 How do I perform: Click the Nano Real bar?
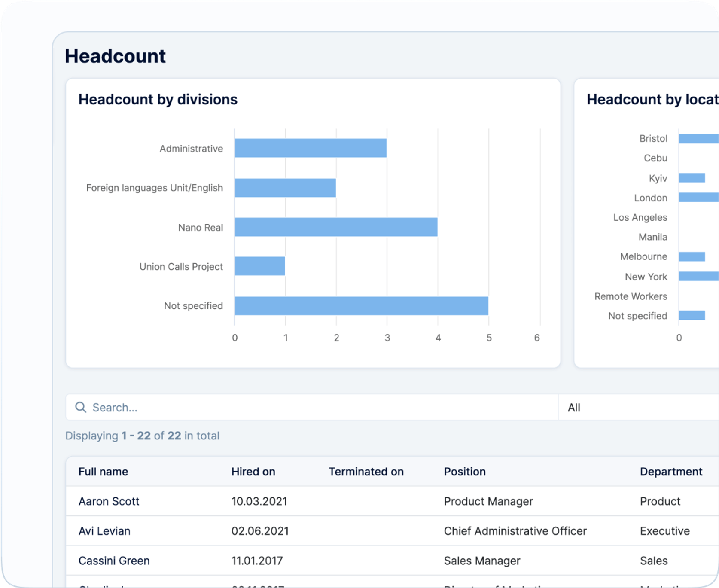coord(336,227)
